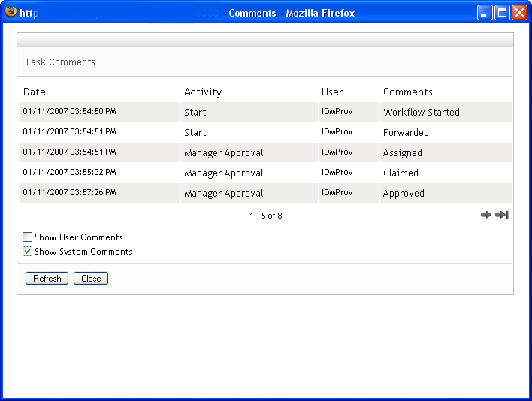Screen dimensions: 532x401
Task: Select the Workflow Started comment row
Action: click(422, 112)
